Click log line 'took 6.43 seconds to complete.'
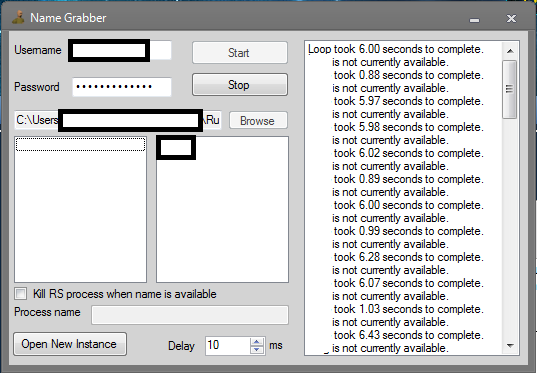This screenshot has height=373, width=537. click(409, 336)
